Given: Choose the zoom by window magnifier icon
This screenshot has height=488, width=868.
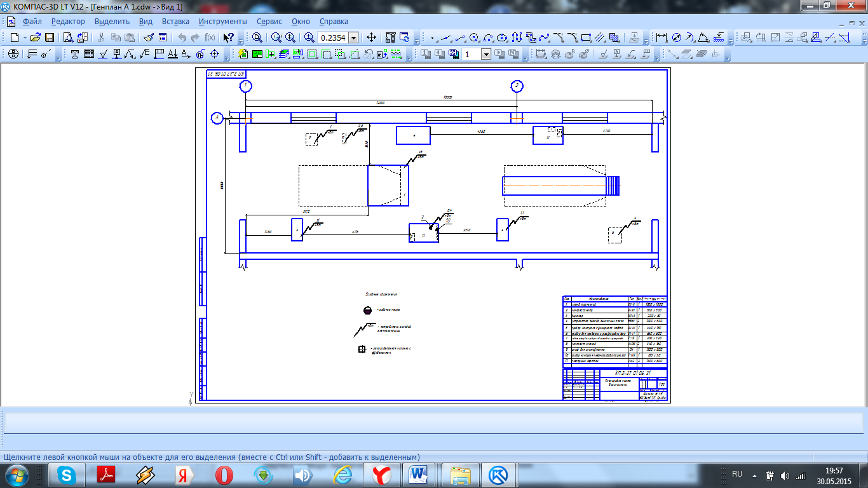Looking at the screenshot, I should click(278, 37).
